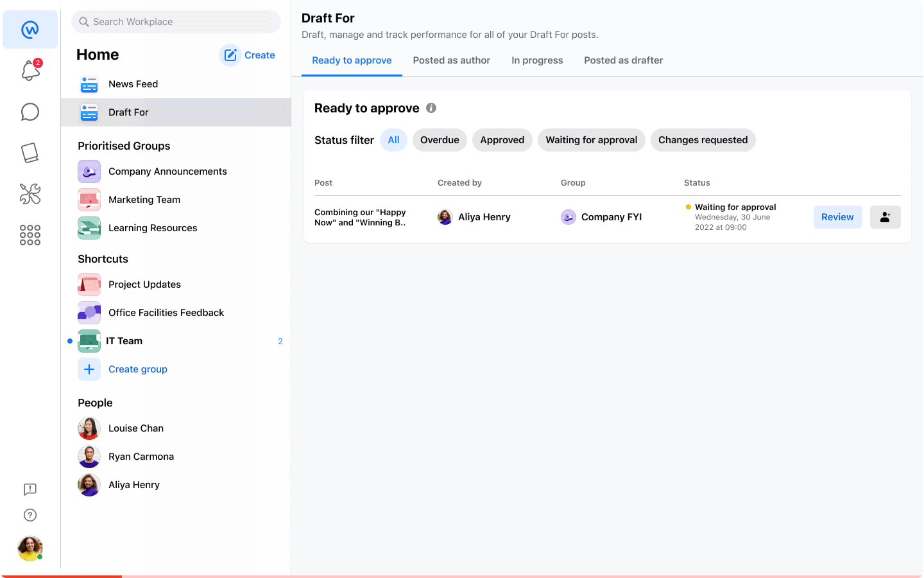The image size is (924, 578).
Task: Open Workplace Chat
Action: (30, 112)
